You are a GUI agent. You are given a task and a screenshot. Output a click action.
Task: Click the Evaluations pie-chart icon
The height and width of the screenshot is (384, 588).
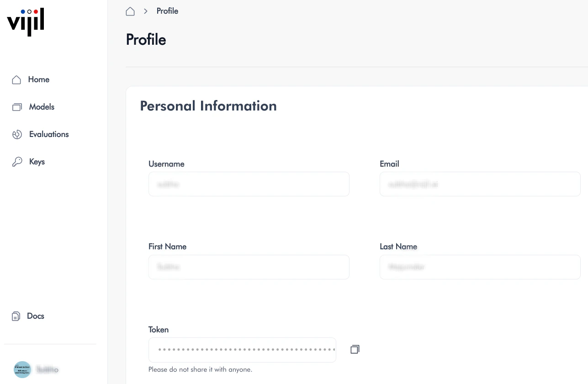click(x=17, y=134)
